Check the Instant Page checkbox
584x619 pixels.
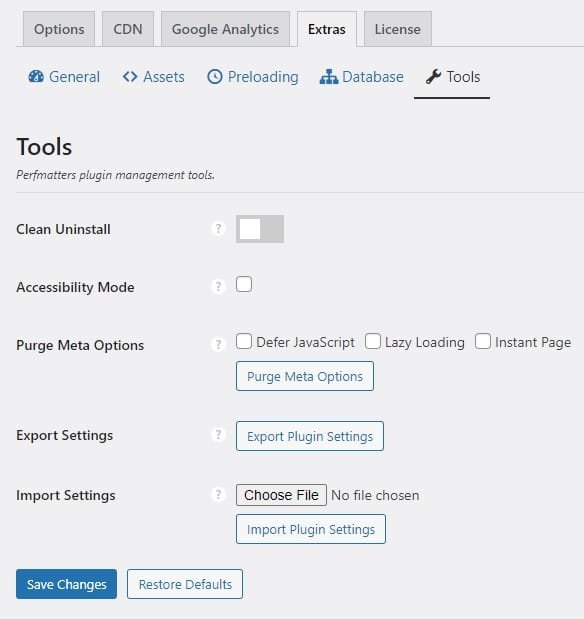coord(483,341)
